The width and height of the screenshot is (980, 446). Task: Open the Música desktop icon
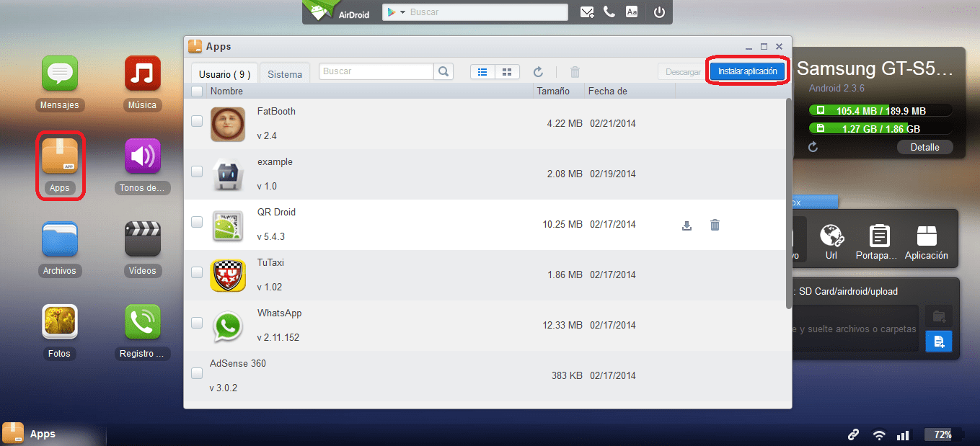coord(142,73)
